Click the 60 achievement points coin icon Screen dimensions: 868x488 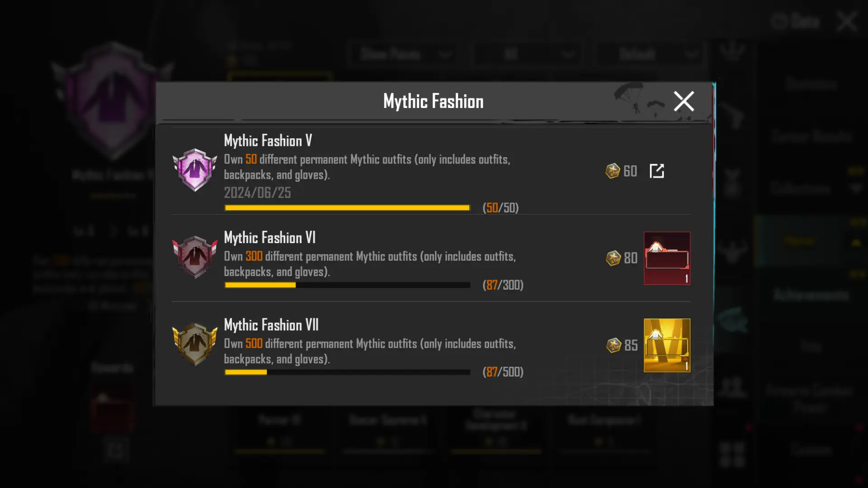613,171
